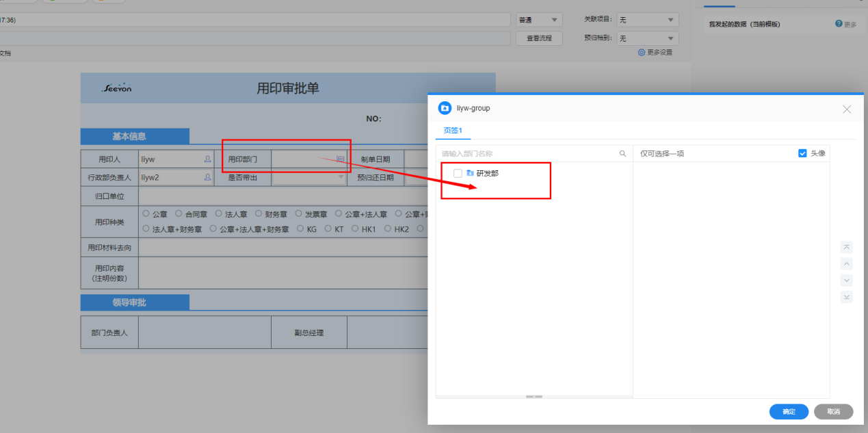868x433 pixels.
Task: Open the 关联项目 dropdown
Action: pos(647,21)
